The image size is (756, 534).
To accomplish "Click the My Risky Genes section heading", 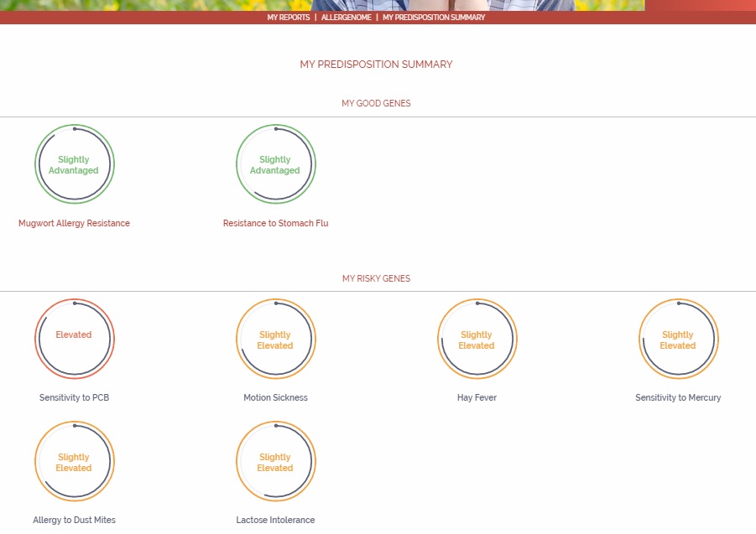I will tap(376, 279).
